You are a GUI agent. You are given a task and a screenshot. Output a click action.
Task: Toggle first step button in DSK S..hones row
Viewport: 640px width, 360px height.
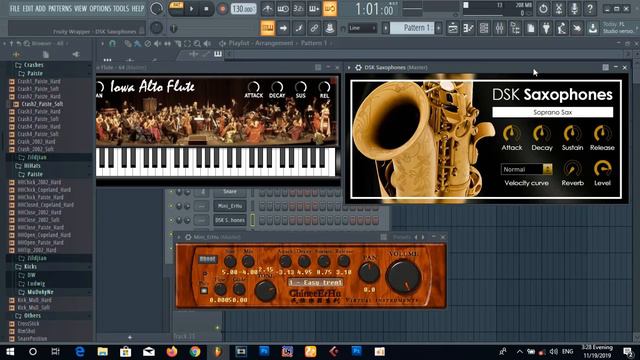point(263,220)
